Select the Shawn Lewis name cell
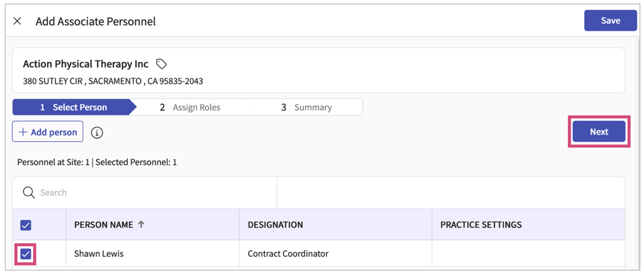This screenshot has height=274, width=644. pyautogui.click(x=99, y=254)
